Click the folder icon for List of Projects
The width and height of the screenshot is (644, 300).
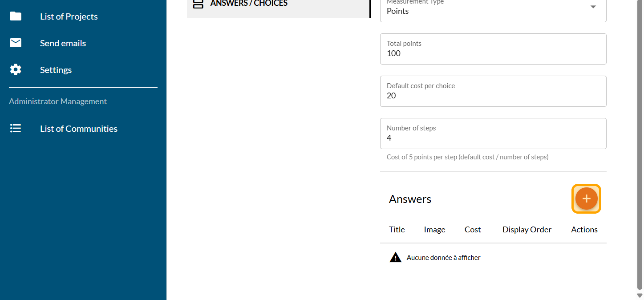pos(16,16)
